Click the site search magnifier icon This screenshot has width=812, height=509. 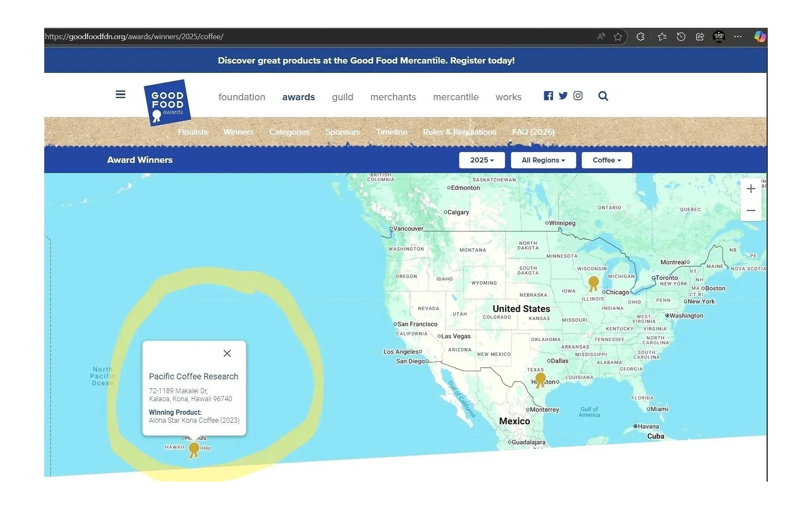[603, 96]
